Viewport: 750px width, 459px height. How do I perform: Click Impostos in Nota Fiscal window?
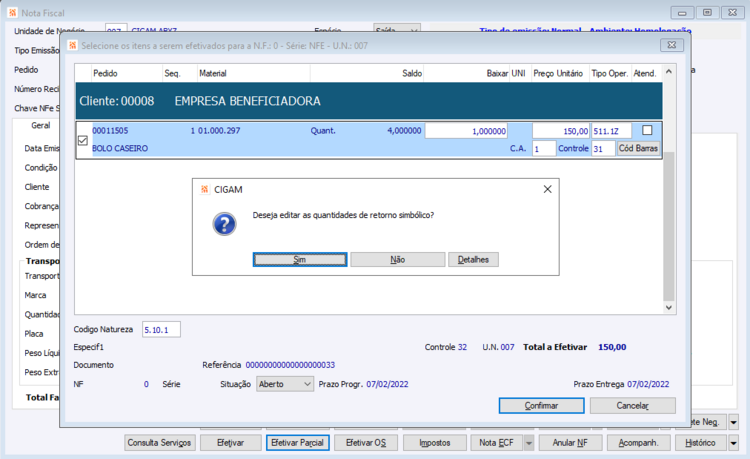tap(435, 443)
